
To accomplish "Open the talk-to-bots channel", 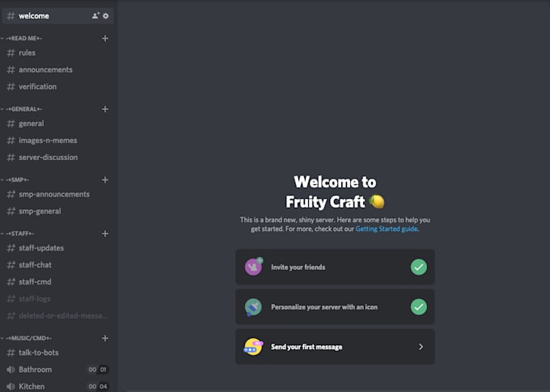I will pos(58,352).
